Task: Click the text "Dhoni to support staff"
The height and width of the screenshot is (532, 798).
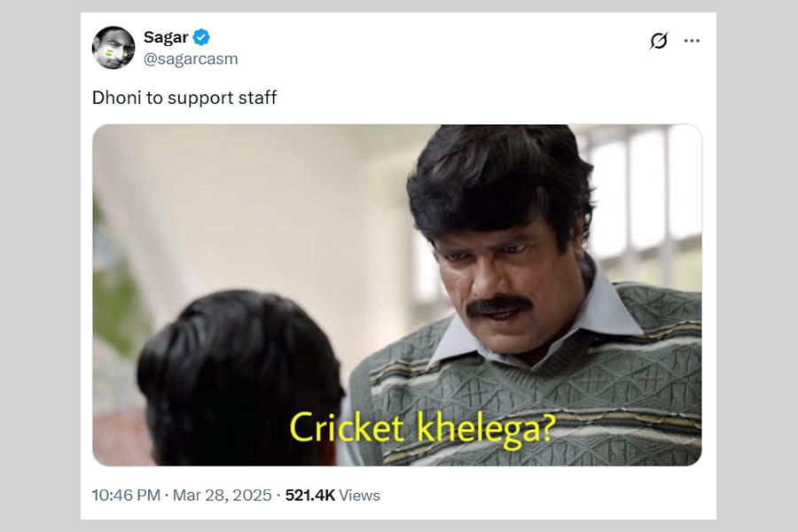Action: point(184,98)
